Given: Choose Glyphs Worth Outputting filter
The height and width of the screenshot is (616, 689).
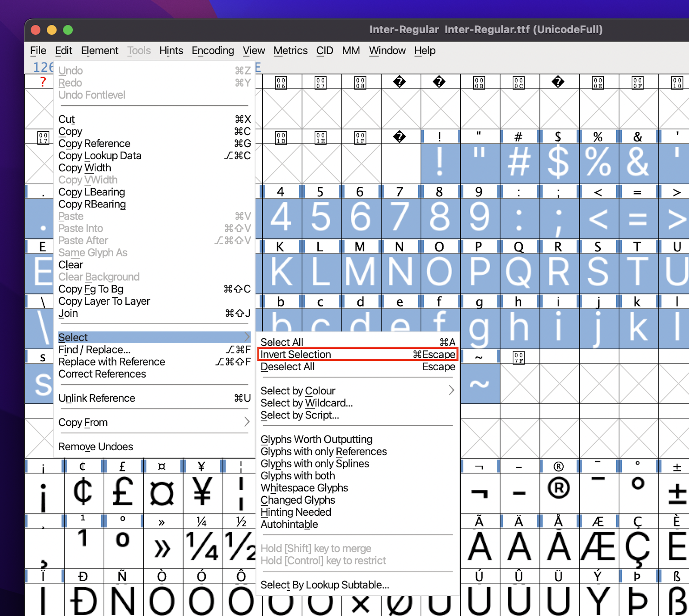Looking at the screenshot, I should (317, 439).
